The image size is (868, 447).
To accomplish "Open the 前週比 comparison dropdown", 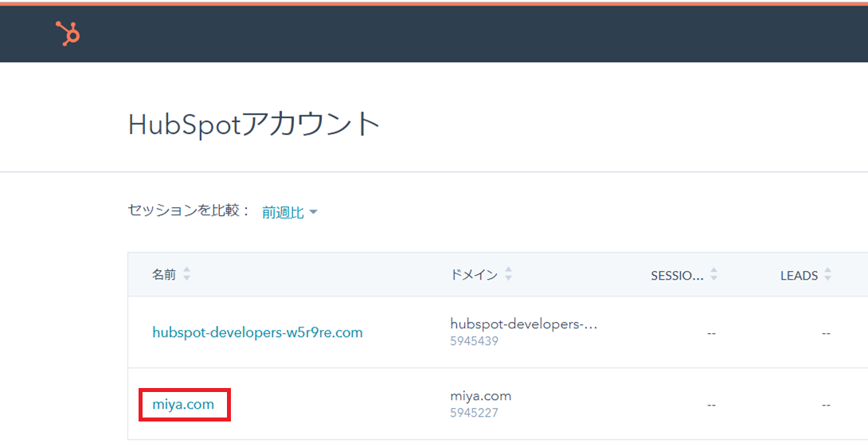I will pos(290,212).
